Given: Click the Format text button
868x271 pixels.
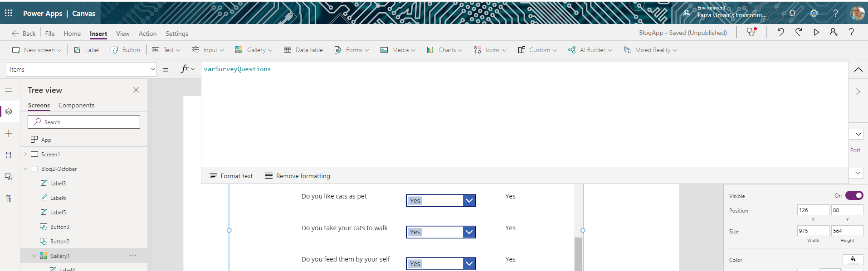Looking at the screenshot, I should (x=231, y=176).
